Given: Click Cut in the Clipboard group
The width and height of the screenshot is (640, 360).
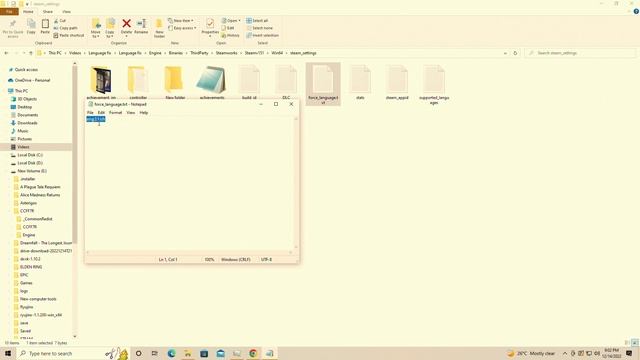Looking at the screenshot, I should click(x=60, y=20).
